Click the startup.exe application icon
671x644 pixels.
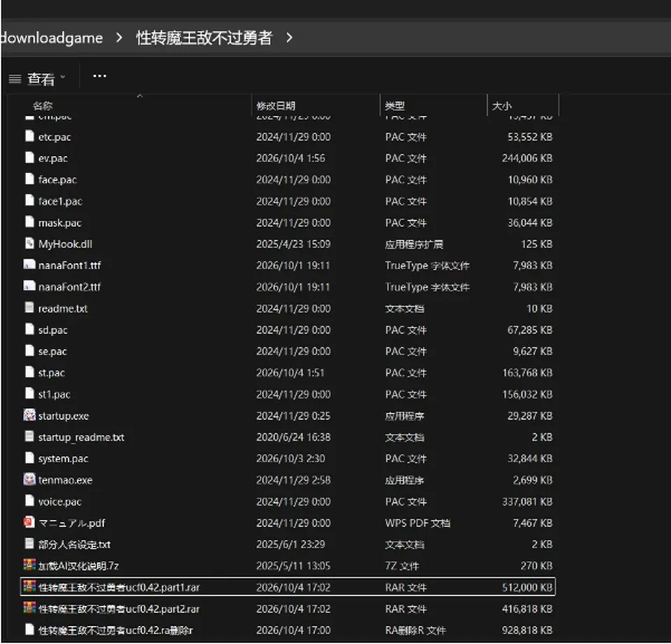pos(29,415)
